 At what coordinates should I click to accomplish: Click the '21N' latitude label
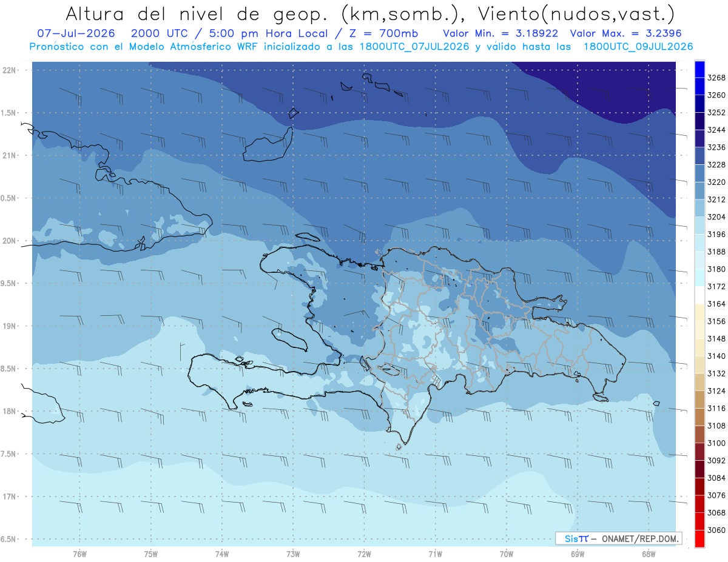coord(10,156)
